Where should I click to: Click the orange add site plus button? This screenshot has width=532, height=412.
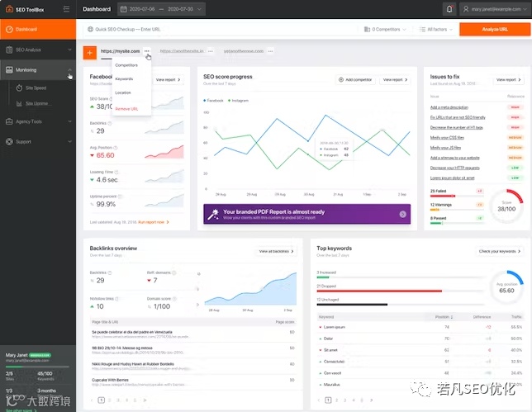(90, 53)
